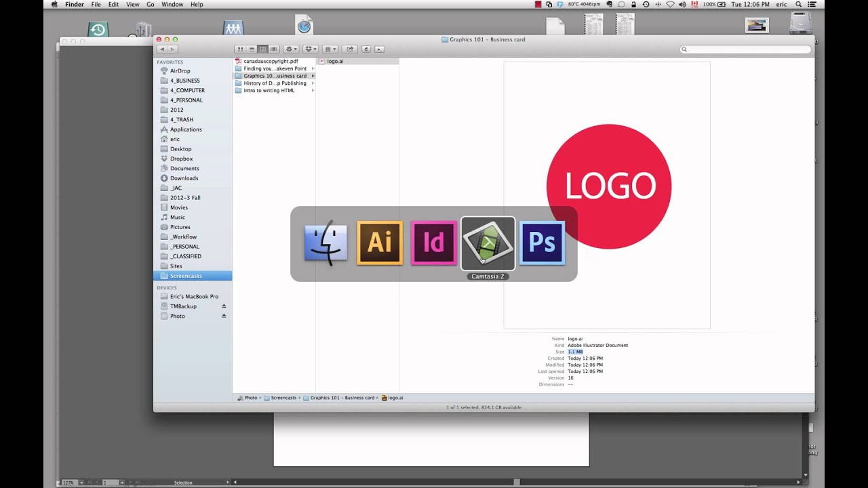Click the Wi-Fi icon in menu bar
This screenshot has width=868, height=488.
[x=671, y=4]
